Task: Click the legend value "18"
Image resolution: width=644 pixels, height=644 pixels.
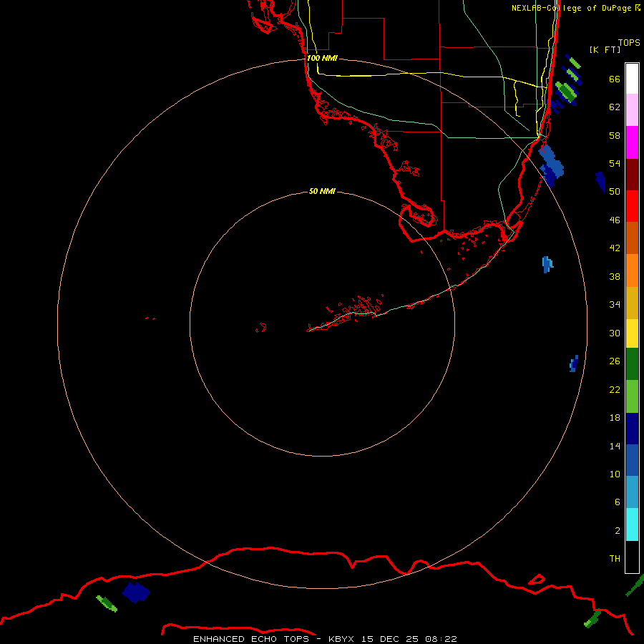Action: pos(615,418)
